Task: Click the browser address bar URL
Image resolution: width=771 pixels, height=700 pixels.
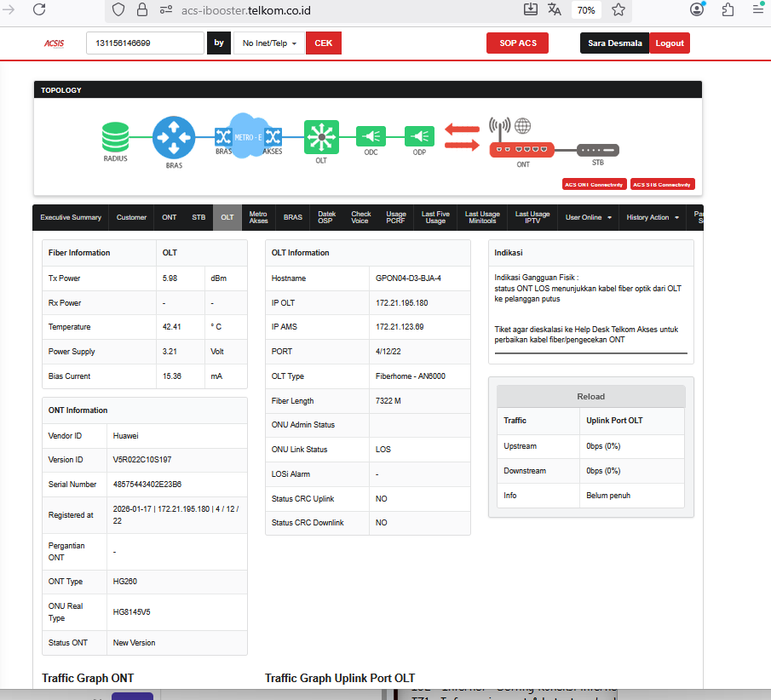Action: (246, 10)
